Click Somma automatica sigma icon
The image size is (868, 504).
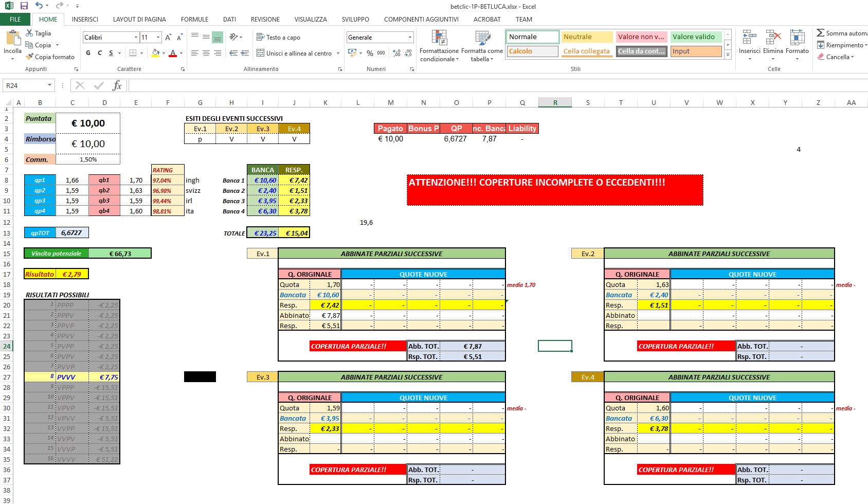[820, 33]
